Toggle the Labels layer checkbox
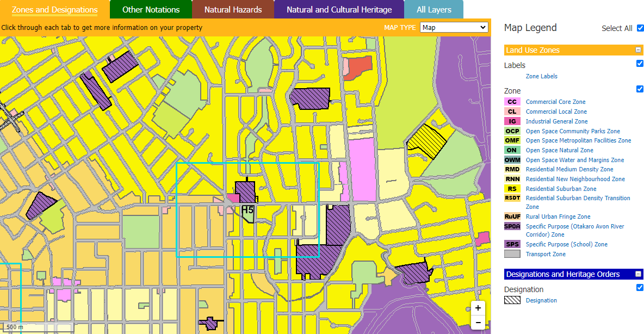 pyautogui.click(x=640, y=63)
